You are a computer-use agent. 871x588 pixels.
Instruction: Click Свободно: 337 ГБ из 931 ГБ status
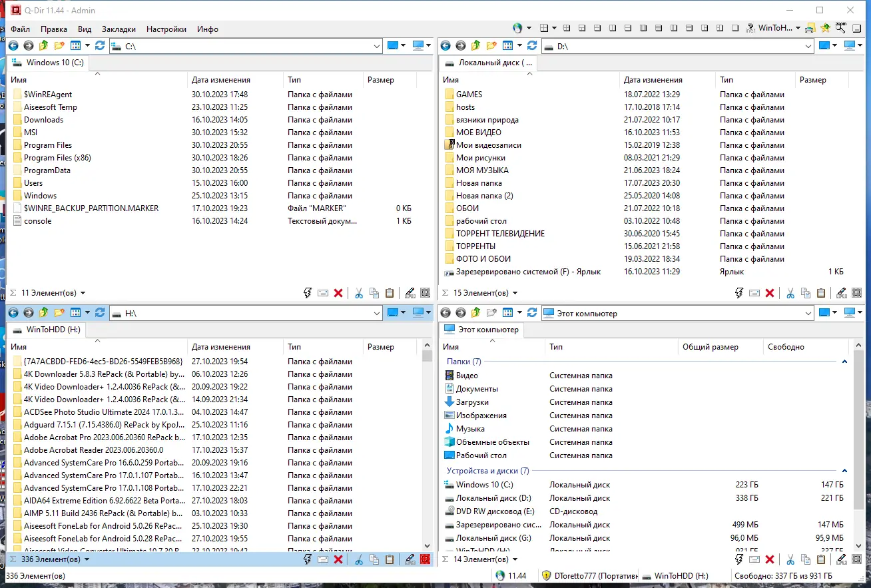[x=783, y=576]
